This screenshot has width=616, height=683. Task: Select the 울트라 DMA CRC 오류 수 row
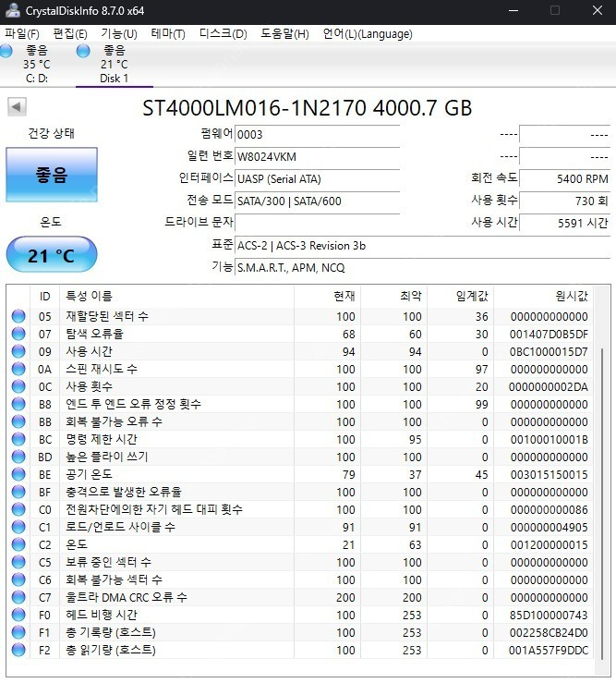coord(300,597)
